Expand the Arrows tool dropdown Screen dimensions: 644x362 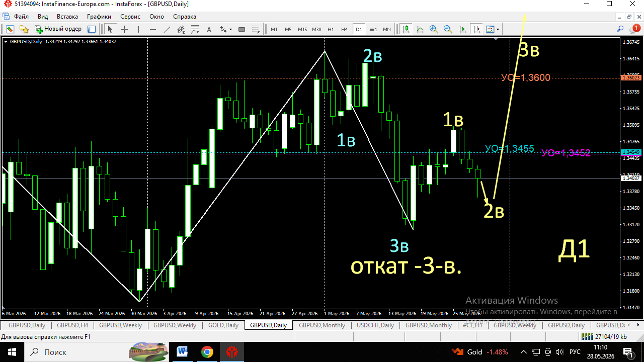coord(230,30)
